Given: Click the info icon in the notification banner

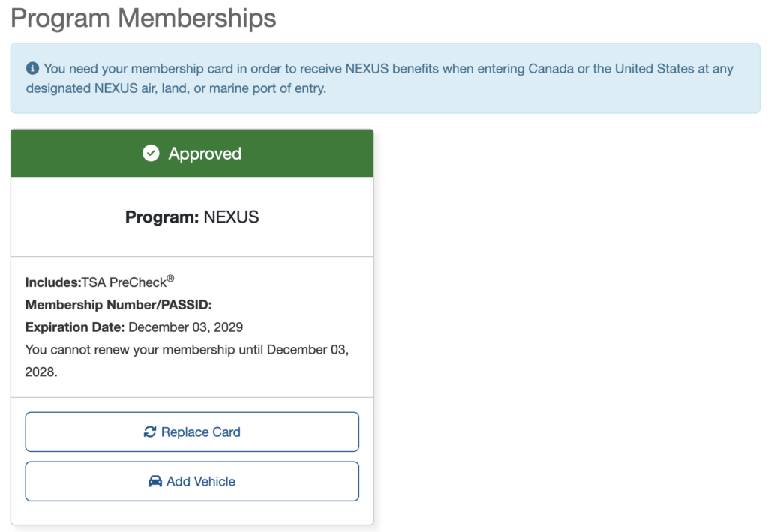Looking at the screenshot, I should click(30, 68).
